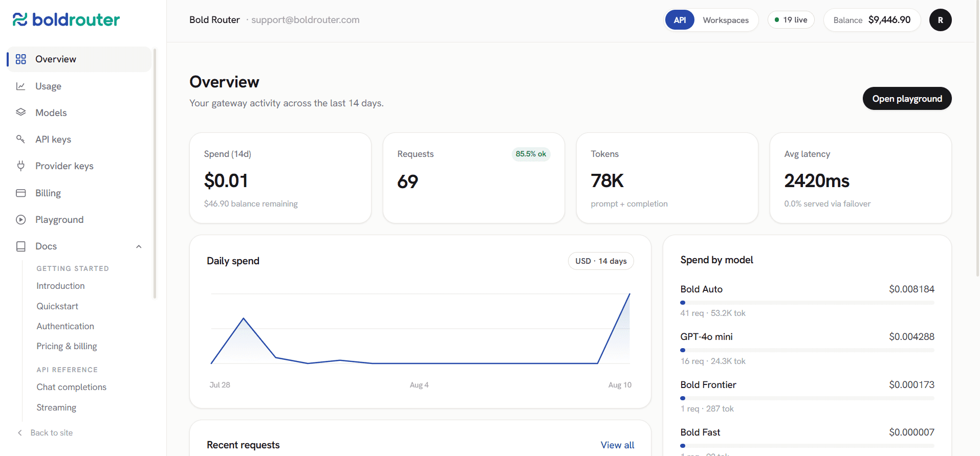
Task: Click the 19 live status pill
Action: (x=791, y=20)
